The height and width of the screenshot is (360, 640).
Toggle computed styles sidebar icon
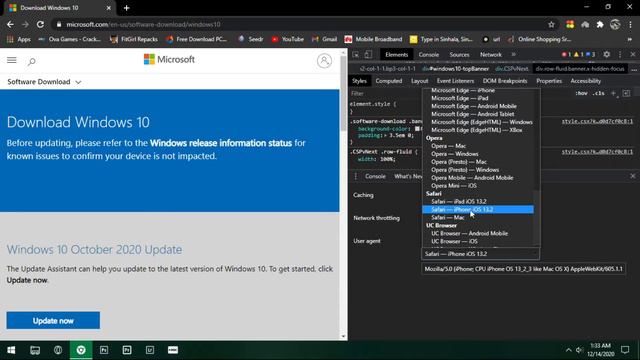[627, 93]
